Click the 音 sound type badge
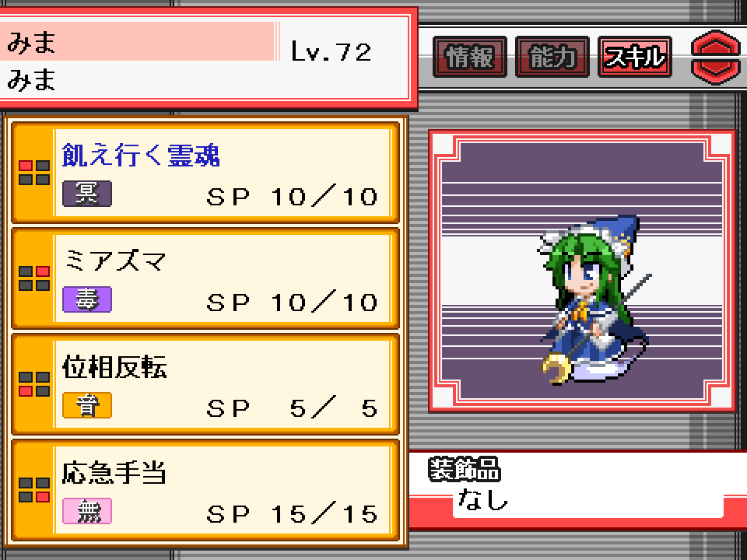The height and width of the screenshot is (560, 747). pos(87,405)
